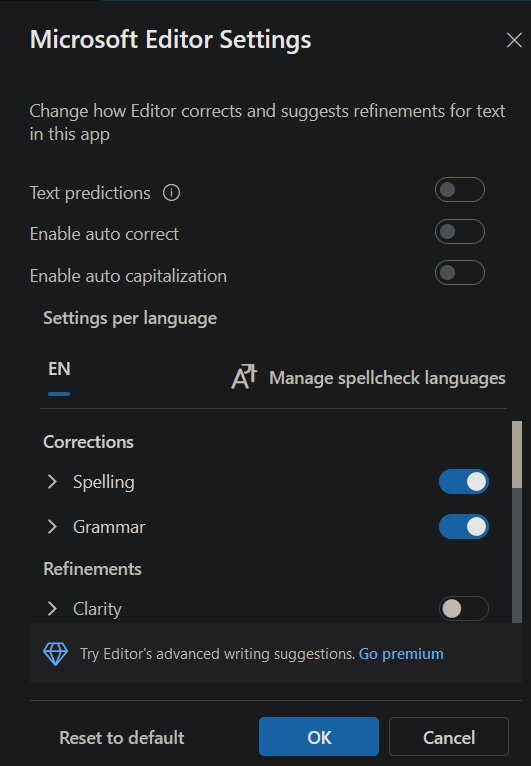Click the Enable auto correct label
The image size is (531, 766).
pyautogui.click(x=104, y=234)
